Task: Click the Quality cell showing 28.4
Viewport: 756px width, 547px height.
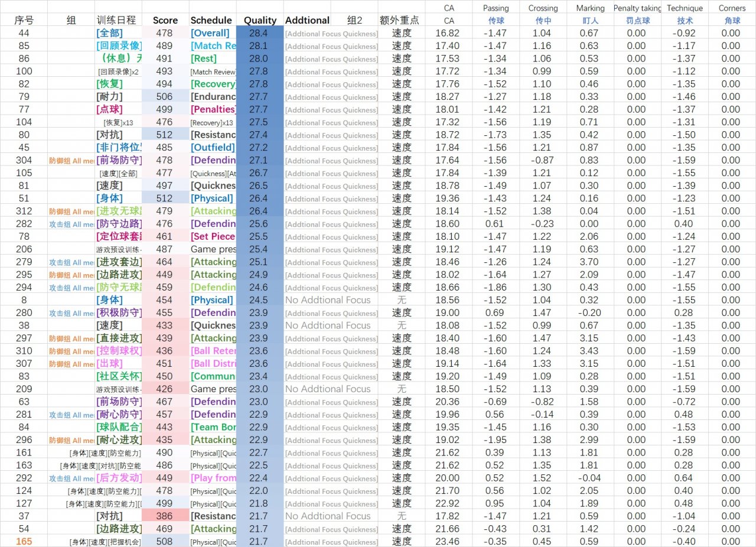Action: (x=260, y=33)
